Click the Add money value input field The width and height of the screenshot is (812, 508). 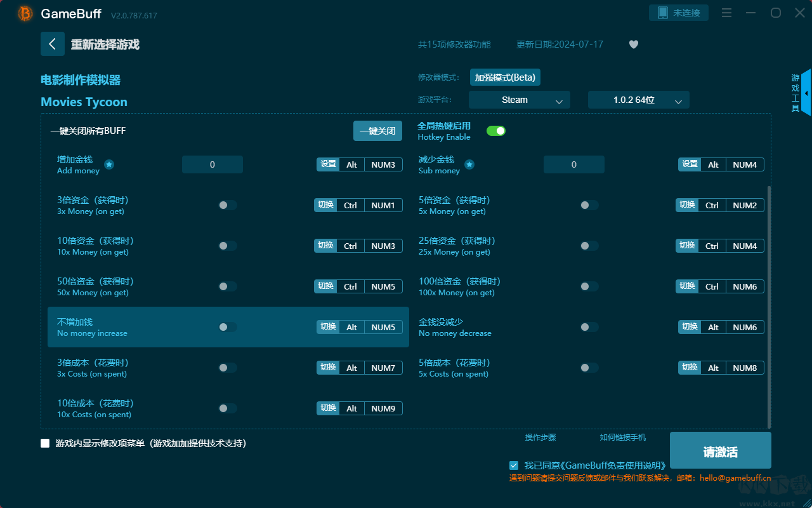(213, 164)
